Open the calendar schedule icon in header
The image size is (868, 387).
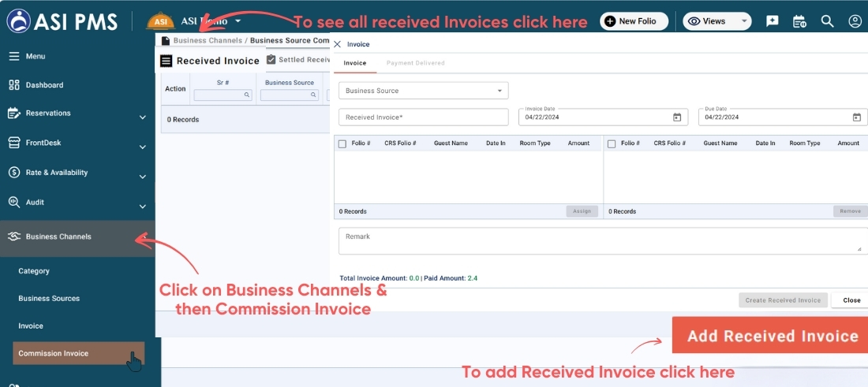click(799, 21)
